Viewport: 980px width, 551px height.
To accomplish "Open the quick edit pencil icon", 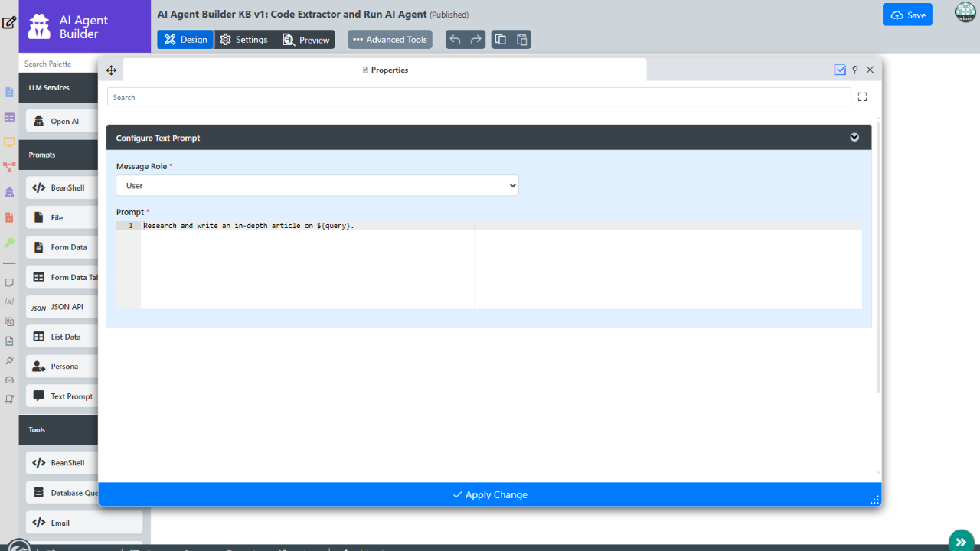I will click(x=9, y=22).
